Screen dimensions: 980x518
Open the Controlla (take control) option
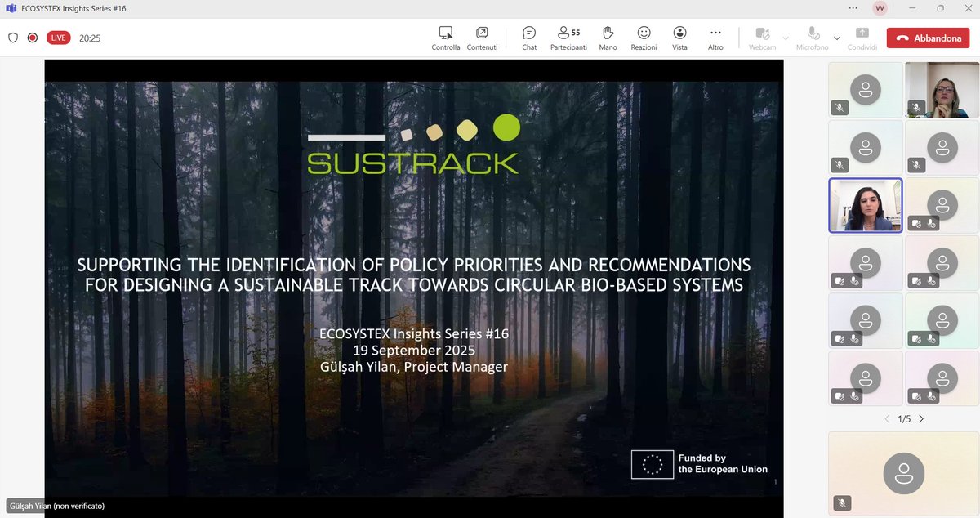pyautogui.click(x=446, y=38)
